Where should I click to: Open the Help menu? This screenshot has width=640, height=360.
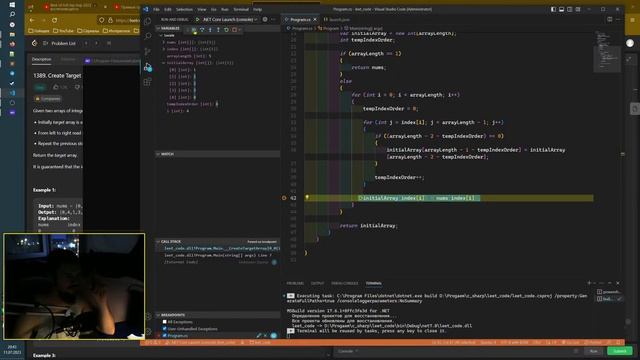point(258,9)
